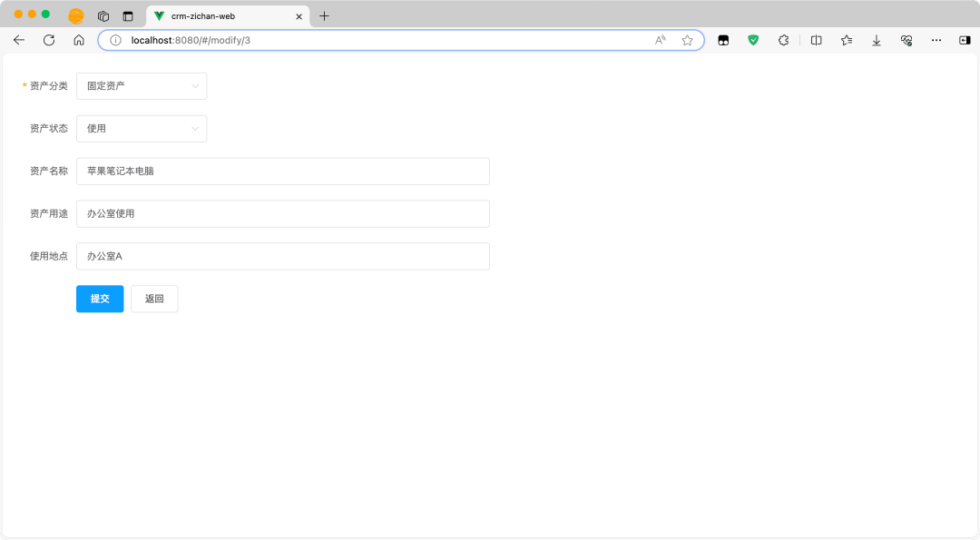Click the macOS yellow minimize window button
Viewport: 980px width, 540px height.
(32, 15)
